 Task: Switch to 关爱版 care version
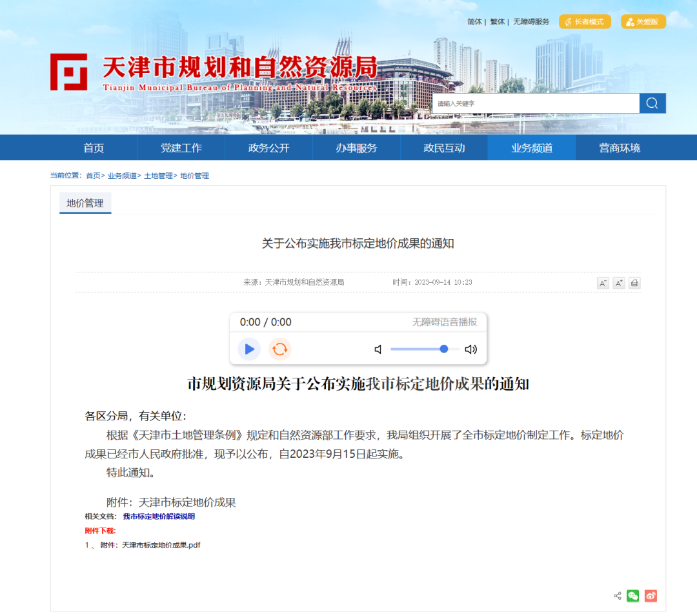pyautogui.click(x=643, y=21)
